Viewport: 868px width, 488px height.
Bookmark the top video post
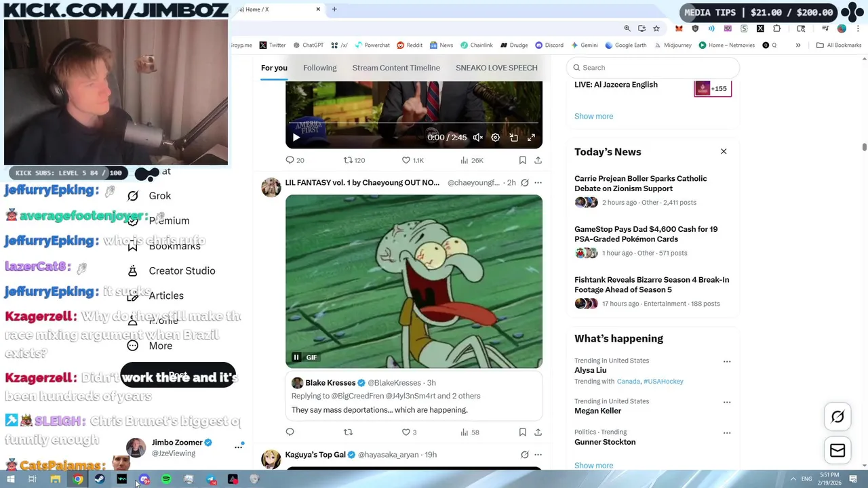point(522,160)
